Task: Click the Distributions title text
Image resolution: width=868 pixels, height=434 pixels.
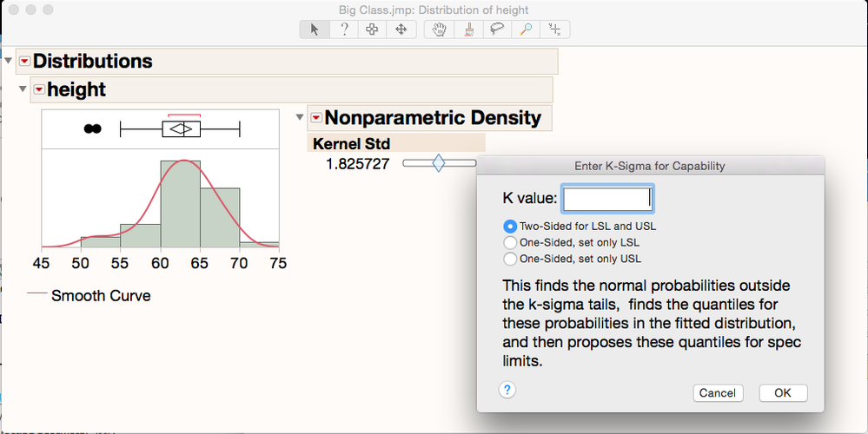Action: (x=92, y=61)
